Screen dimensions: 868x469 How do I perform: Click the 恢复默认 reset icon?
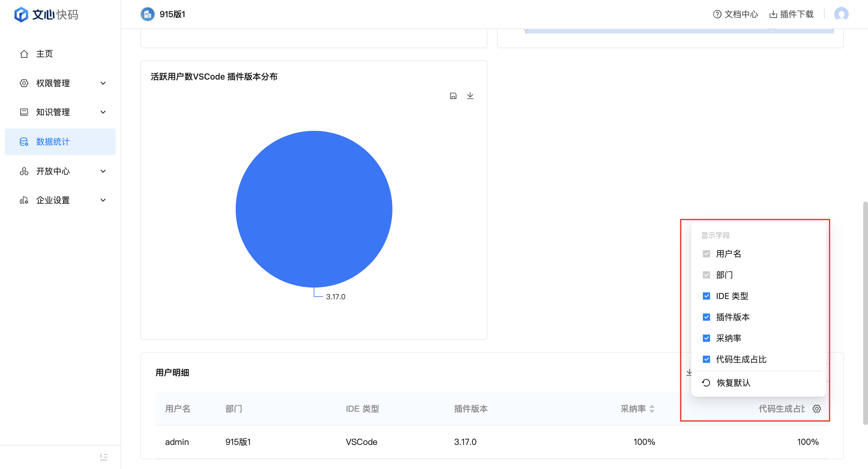click(706, 383)
